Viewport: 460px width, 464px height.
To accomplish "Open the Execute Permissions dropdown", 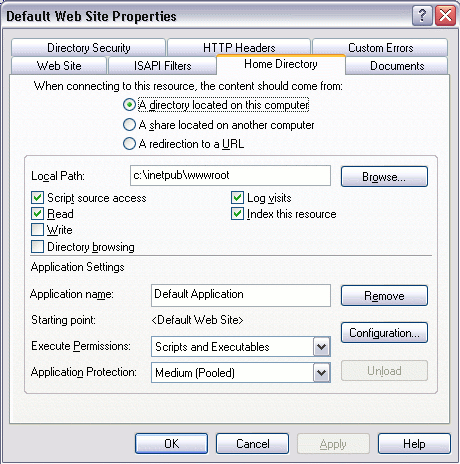I will [322, 347].
